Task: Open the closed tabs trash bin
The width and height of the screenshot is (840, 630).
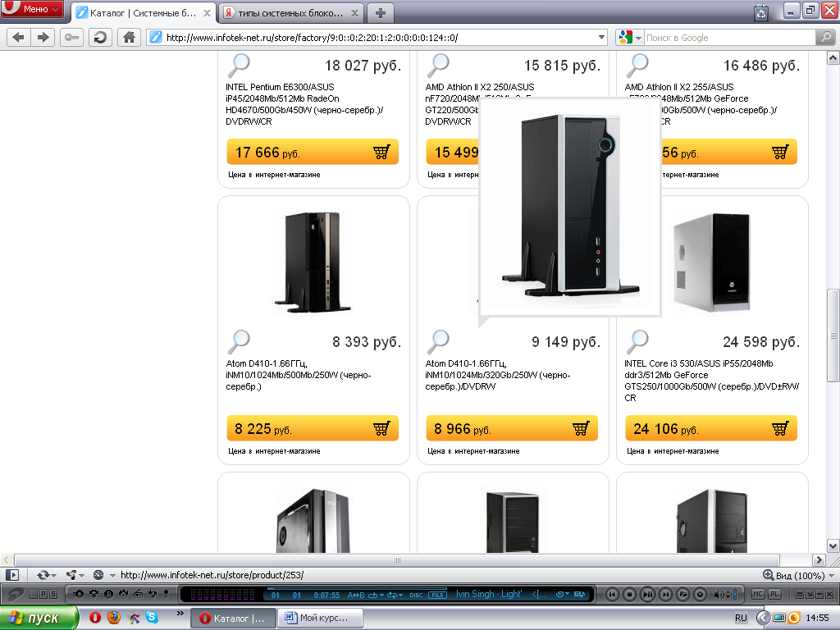Action: (761, 11)
